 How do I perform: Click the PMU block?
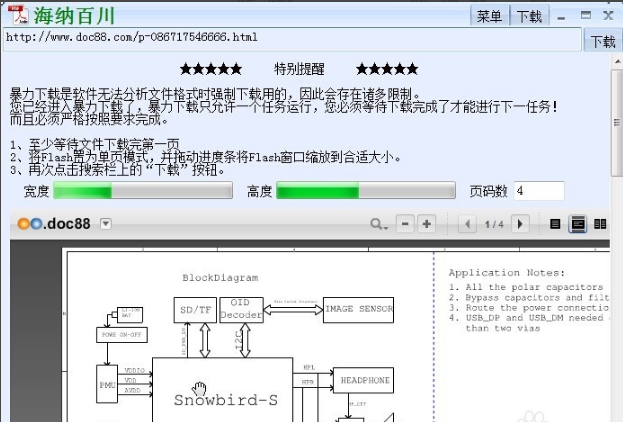107,384
